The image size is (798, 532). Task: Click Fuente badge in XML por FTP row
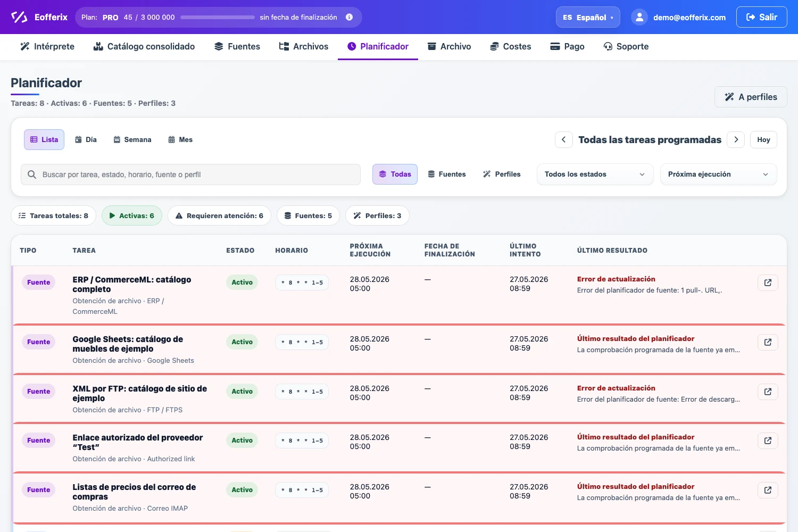pyautogui.click(x=39, y=392)
